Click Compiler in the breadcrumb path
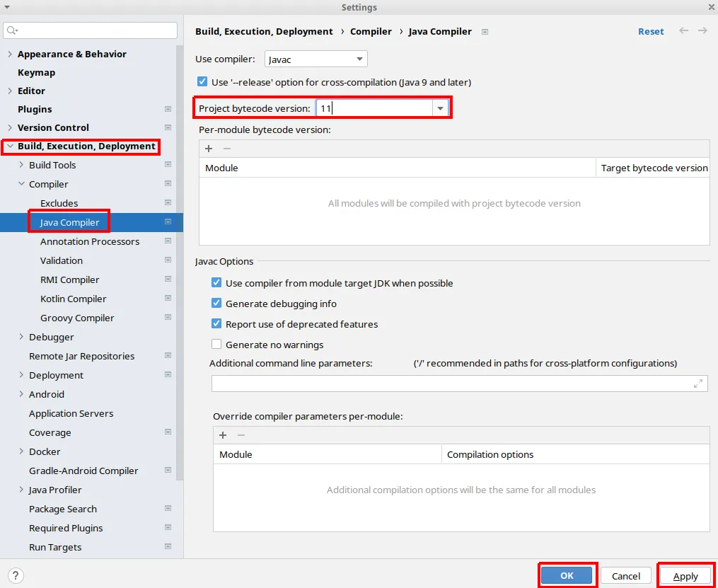 click(371, 32)
